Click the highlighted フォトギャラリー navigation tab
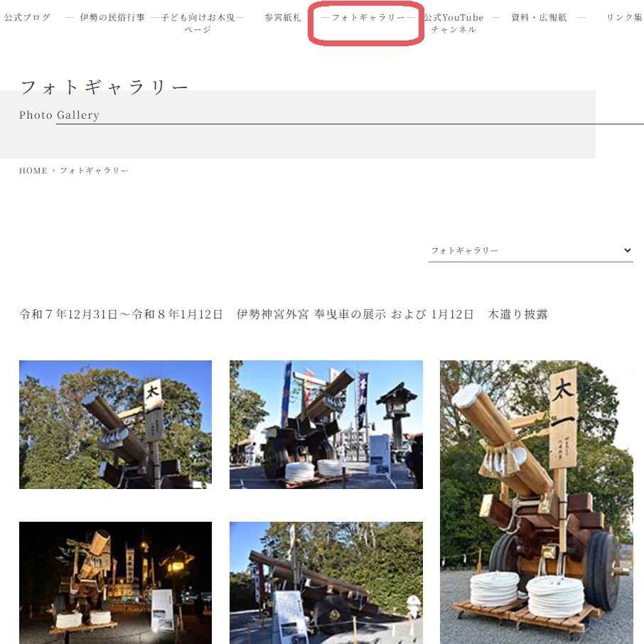Image resolution: width=644 pixels, height=644 pixels. pos(365,19)
